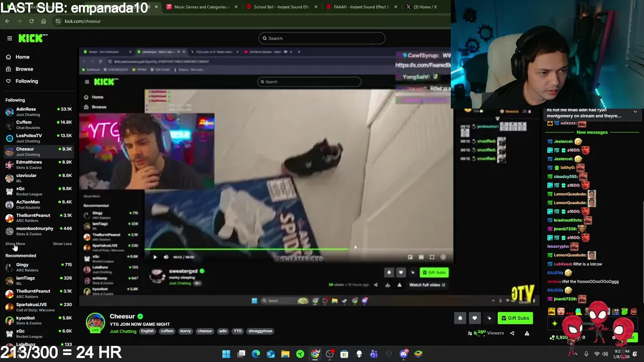Click the sparkle icon beside Gift Subs
Viewport: 644px width, 362px height.
pos(489,318)
